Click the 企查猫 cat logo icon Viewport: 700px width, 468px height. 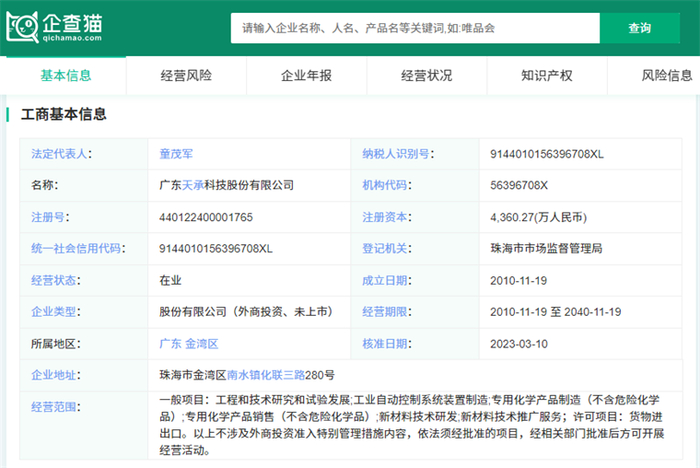coord(22,28)
